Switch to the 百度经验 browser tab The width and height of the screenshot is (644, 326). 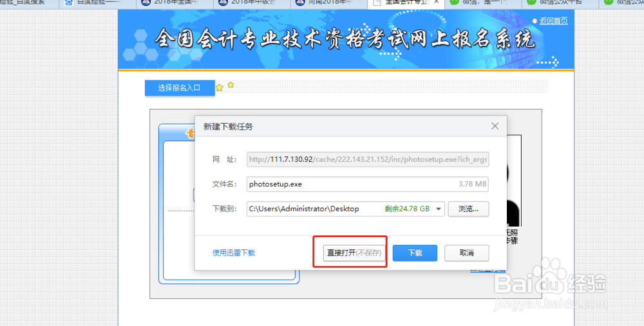(x=97, y=3)
